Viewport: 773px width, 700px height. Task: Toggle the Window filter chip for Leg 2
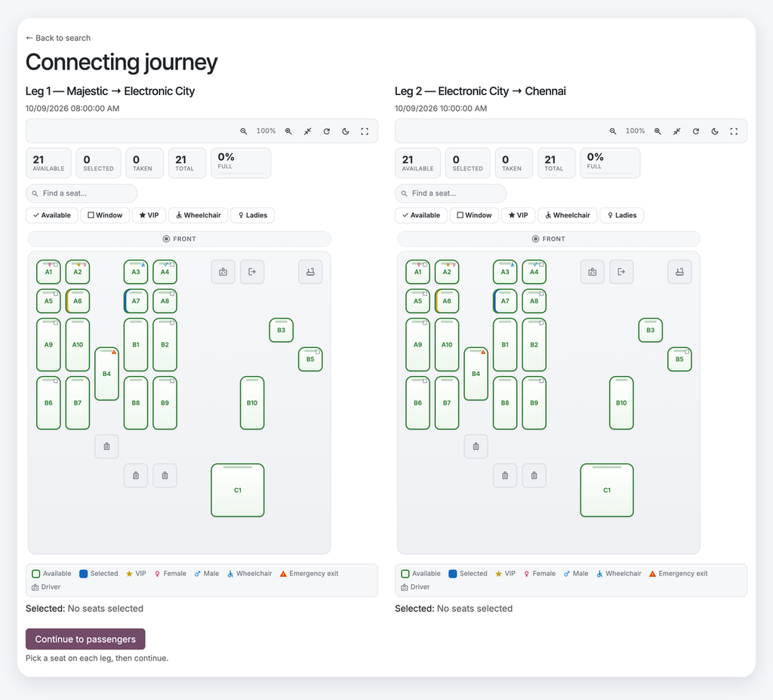[x=474, y=215]
